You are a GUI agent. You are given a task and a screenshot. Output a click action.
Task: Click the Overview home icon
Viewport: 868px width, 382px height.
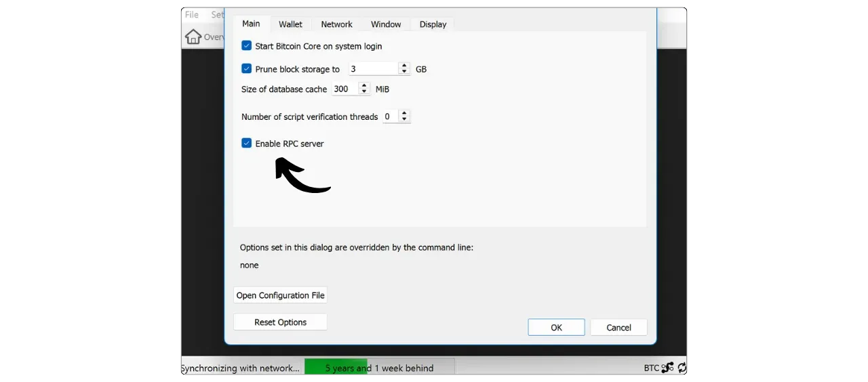click(x=193, y=37)
